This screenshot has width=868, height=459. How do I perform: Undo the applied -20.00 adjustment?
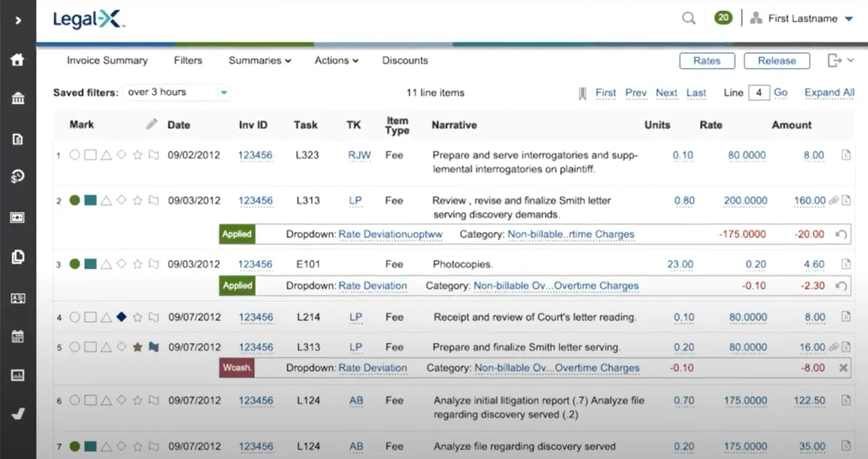[x=841, y=235]
